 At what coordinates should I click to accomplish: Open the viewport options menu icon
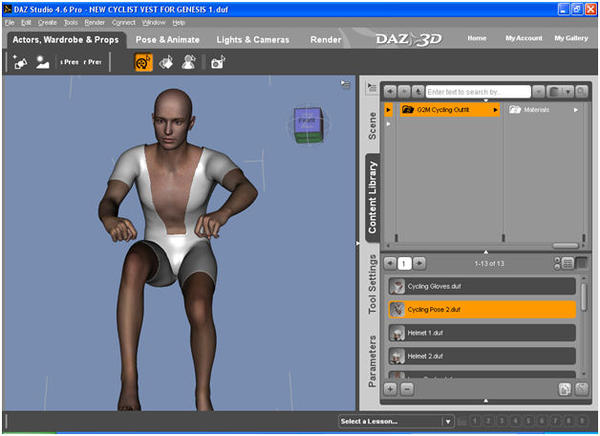click(x=346, y=84)
